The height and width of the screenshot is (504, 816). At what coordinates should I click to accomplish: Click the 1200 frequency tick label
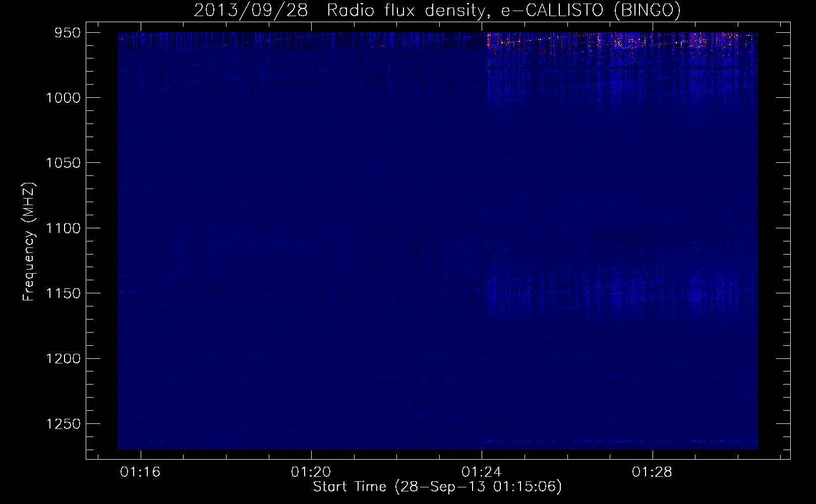click(63, 359)
